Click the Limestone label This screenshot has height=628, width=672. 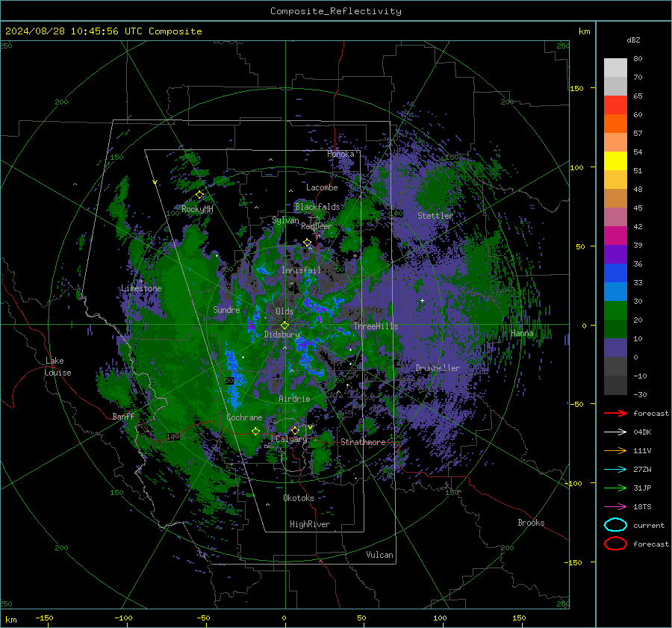(141, 288)
